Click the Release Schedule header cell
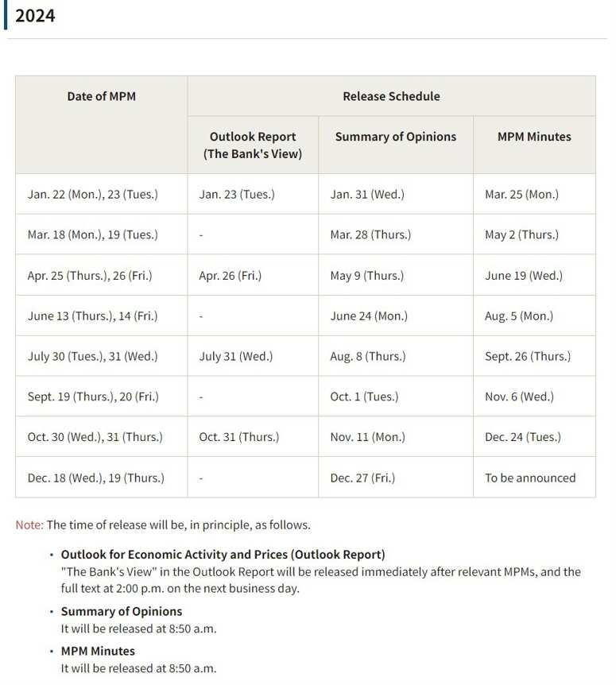The width and height of the screenshot is (616, 685). click(x=391, y=96)
